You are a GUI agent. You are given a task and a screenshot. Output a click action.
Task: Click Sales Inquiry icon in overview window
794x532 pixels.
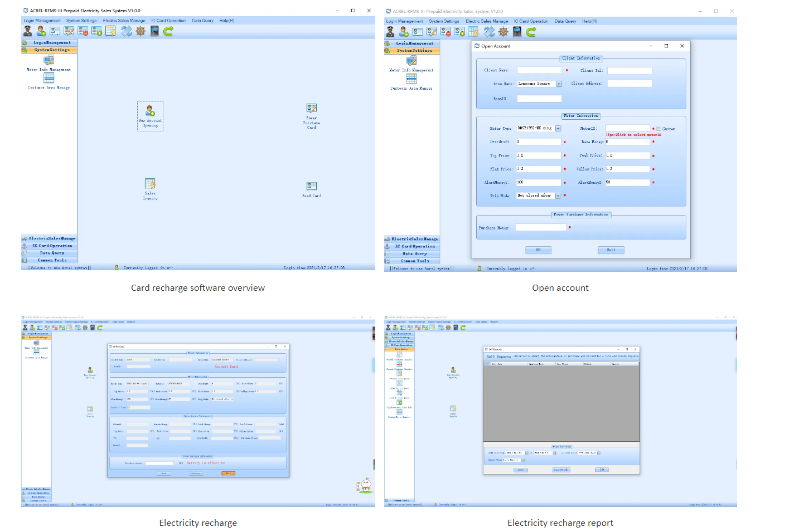click(150, 184)
